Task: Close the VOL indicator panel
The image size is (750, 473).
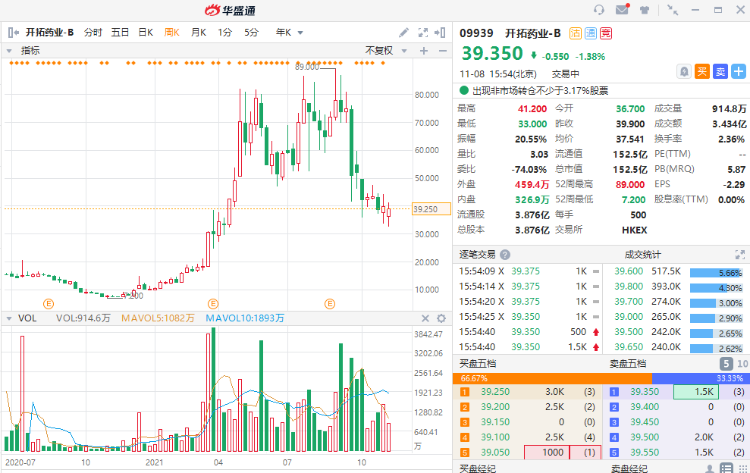Action: pos(425,318)
